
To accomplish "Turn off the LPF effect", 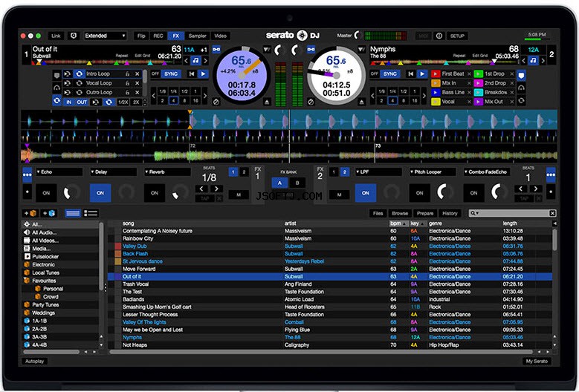I will (x=365, y=193).
